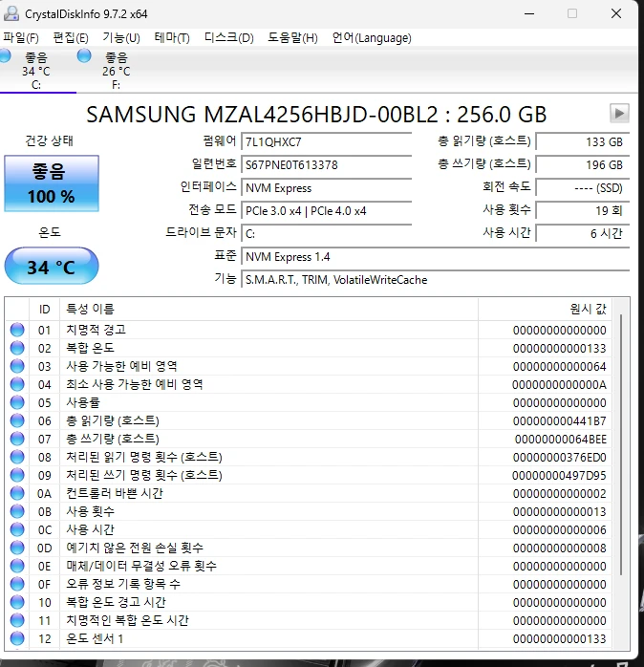
Task: Click the standard field NVM Express 1.4
Action: 435,256
